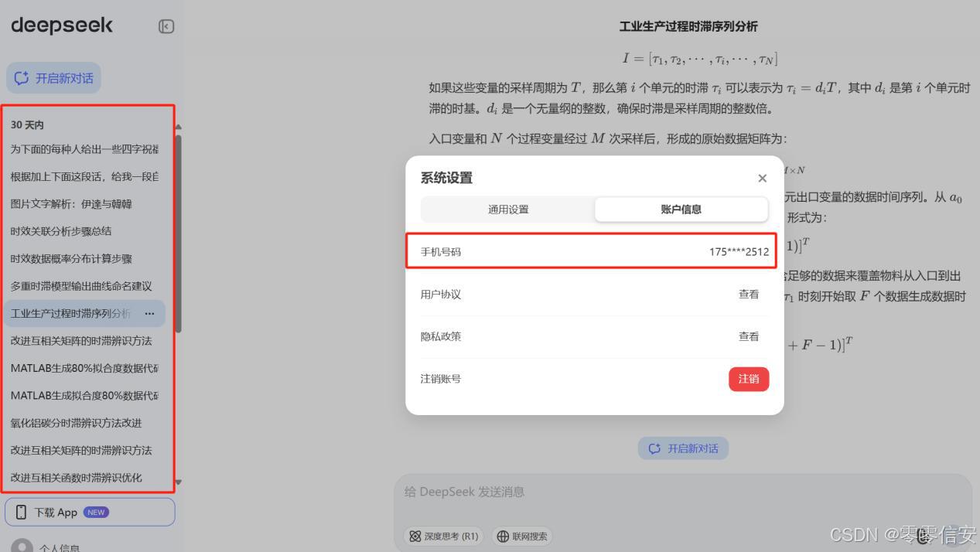
Task: Click the conversation title 工业生产过程时滞序列分析 at top
Action: click(x=688, y=27)
